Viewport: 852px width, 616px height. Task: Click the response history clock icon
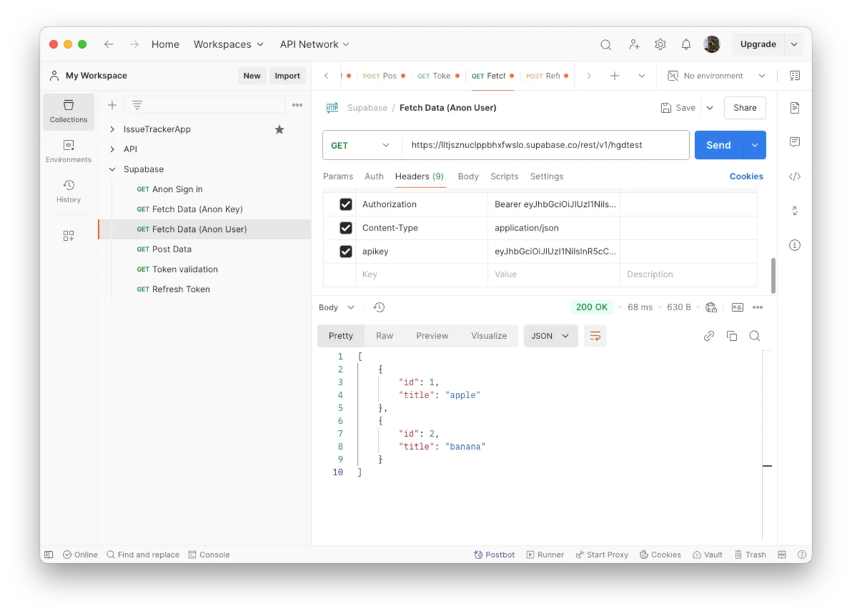[379, 307]
